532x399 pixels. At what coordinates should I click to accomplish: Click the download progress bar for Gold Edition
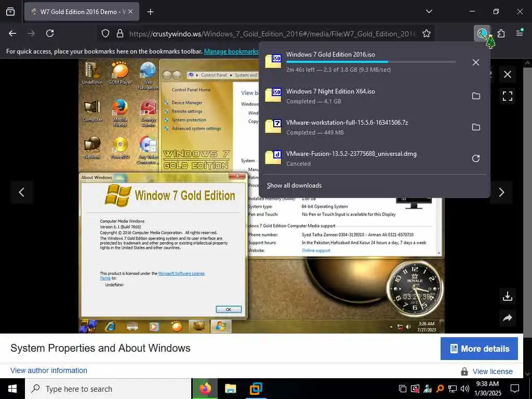pos(371,62)
